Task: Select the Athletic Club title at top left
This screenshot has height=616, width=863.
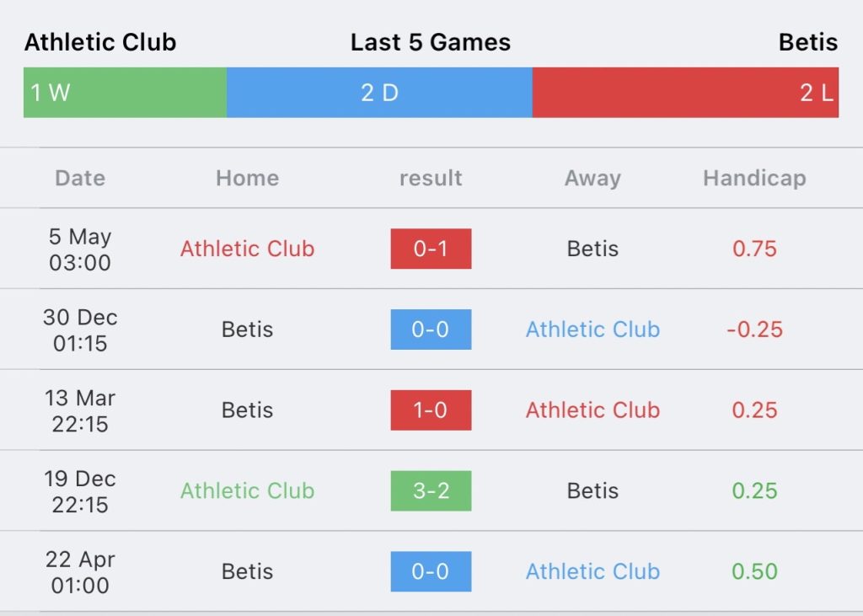Action: tap(100, 42)
